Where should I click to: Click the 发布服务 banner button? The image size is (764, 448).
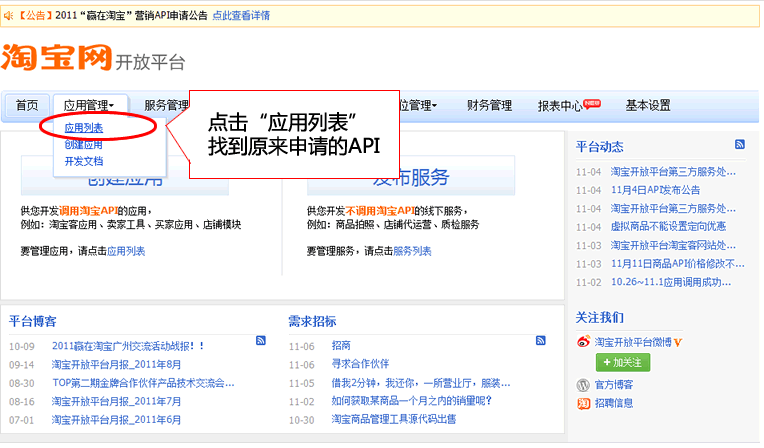click(411, 175)
